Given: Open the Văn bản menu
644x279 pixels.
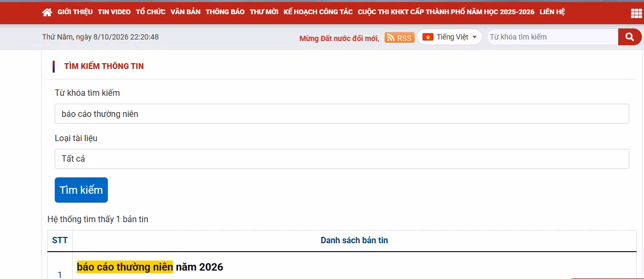Looking at the screenshot, I should 185,12.
